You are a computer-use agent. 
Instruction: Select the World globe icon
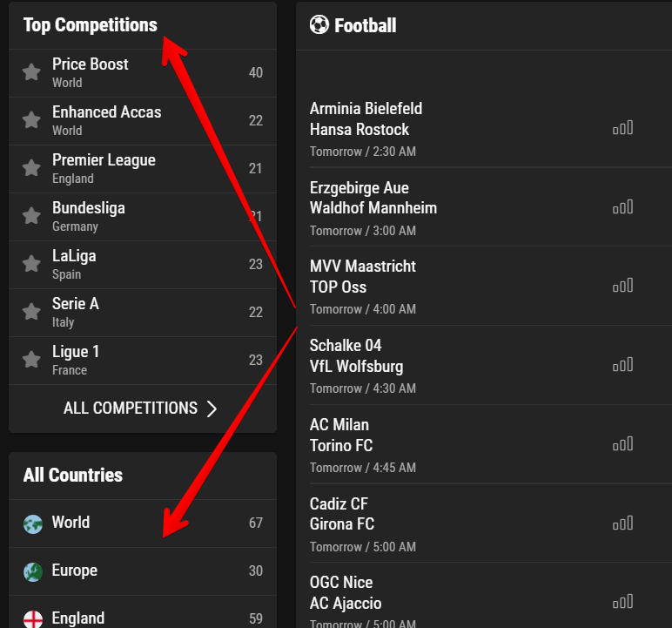point(33,524)
